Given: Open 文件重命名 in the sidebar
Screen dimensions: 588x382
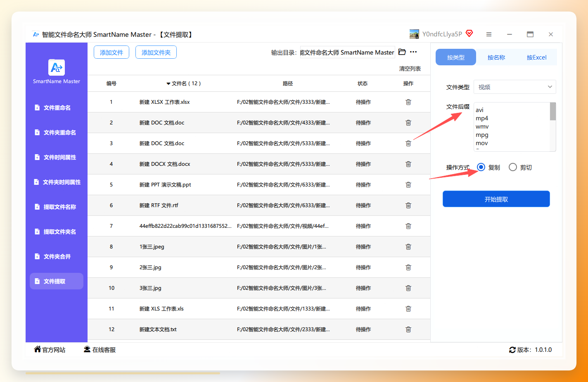Looking at the screenshot, I should [x=57, y=107].
